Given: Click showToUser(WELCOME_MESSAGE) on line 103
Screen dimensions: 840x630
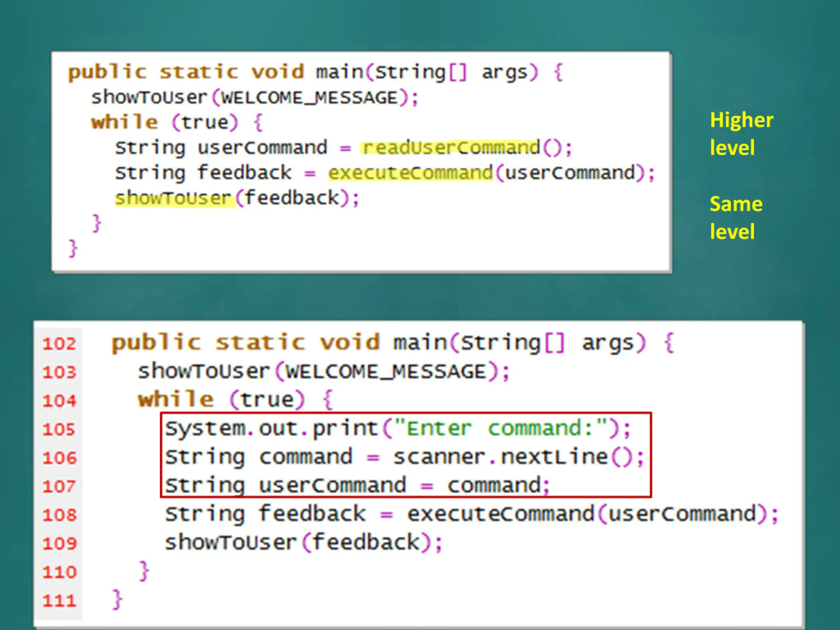Looking at the screenshot, I should point(324,371).
